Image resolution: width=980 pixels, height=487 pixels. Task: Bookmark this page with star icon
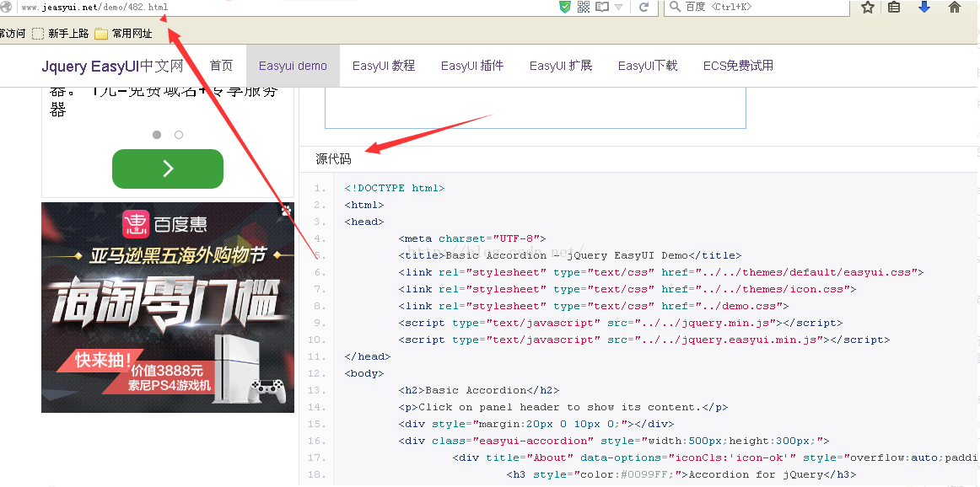point(868,7)
